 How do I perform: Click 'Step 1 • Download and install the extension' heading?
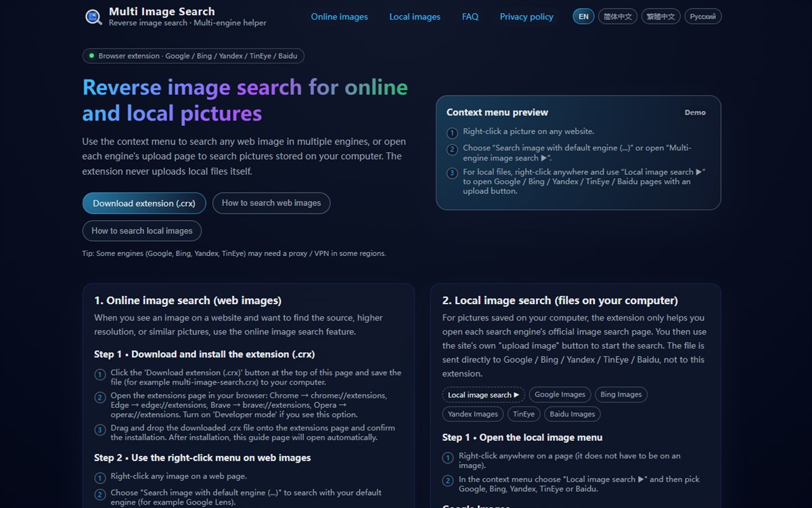204,354
